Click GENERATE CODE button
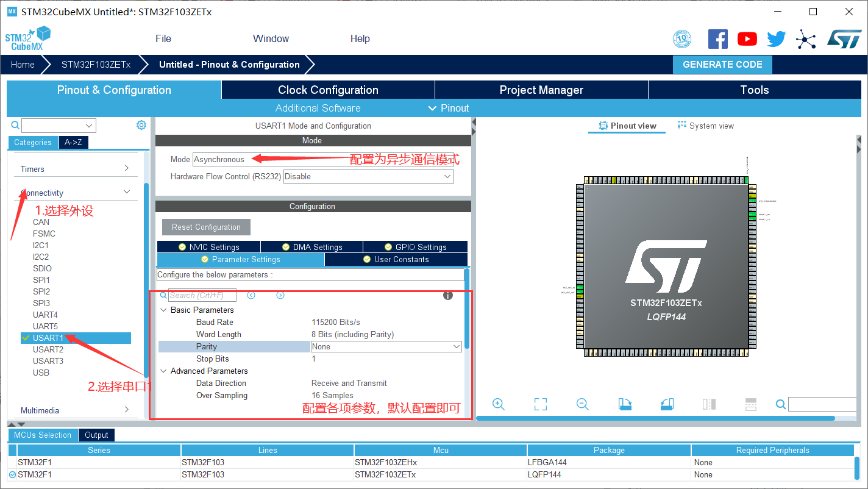This screenshot has height=489, width=868. [722, 65]
